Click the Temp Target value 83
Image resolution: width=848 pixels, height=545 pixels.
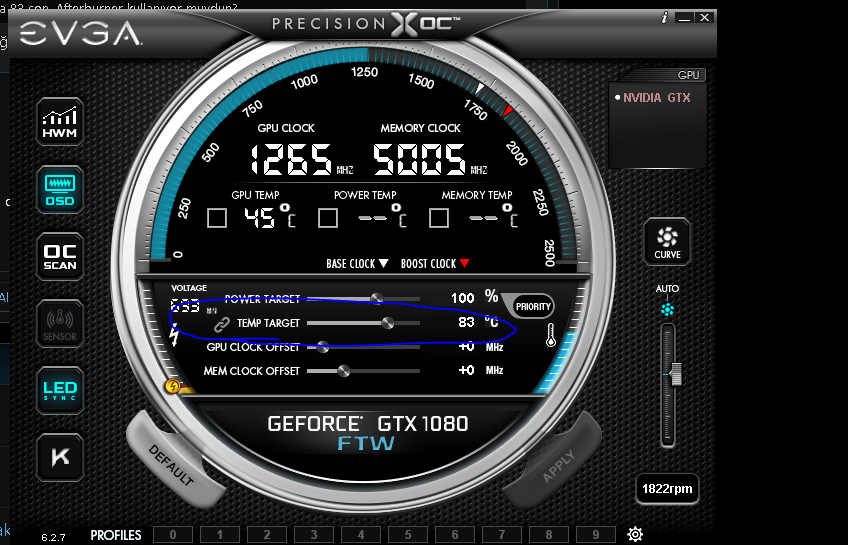pyautogui.click(x=466, y=322)
